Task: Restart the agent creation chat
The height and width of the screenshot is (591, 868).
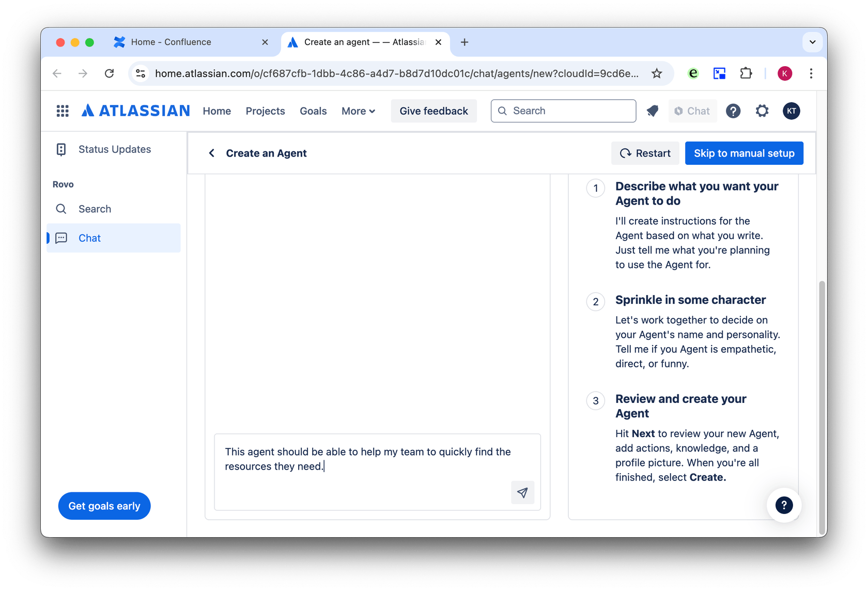Action: coord(645,153)
